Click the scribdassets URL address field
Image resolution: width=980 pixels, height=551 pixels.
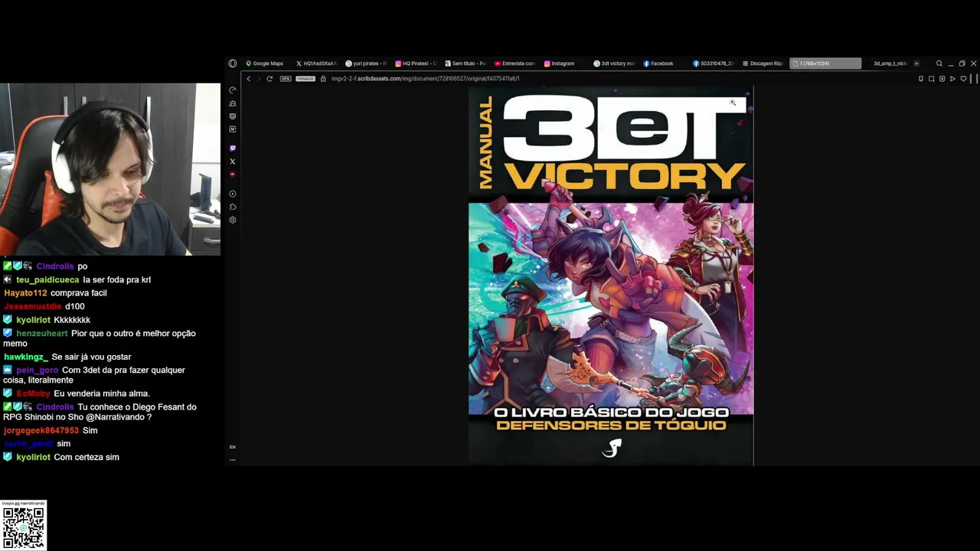click(x=426, y=79)
